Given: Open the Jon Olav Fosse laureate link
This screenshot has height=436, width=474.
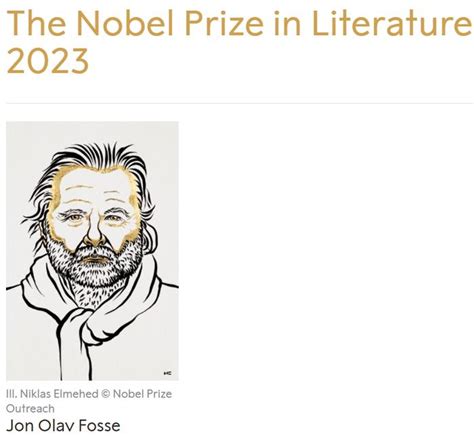Looking at the screenshot, I should coord(63,426).
